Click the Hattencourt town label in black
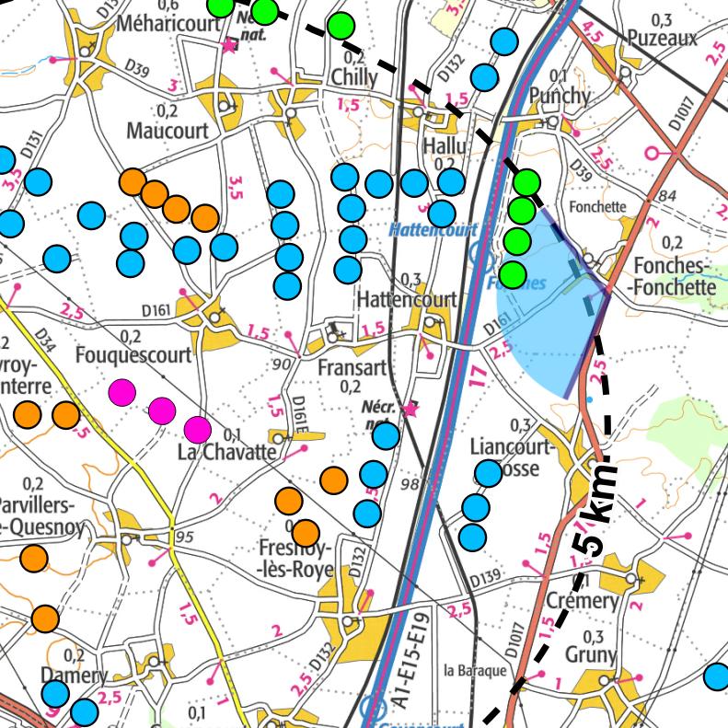 tap(406, 299)
